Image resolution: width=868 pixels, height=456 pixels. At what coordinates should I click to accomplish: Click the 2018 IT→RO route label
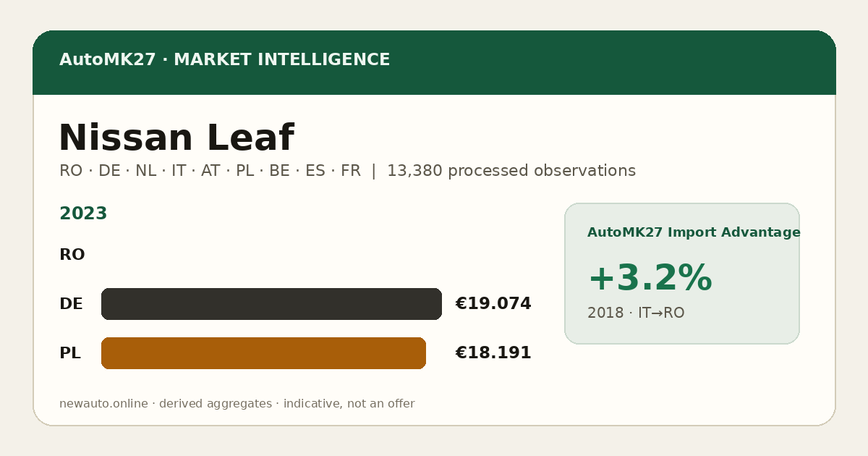click(636, 313)
